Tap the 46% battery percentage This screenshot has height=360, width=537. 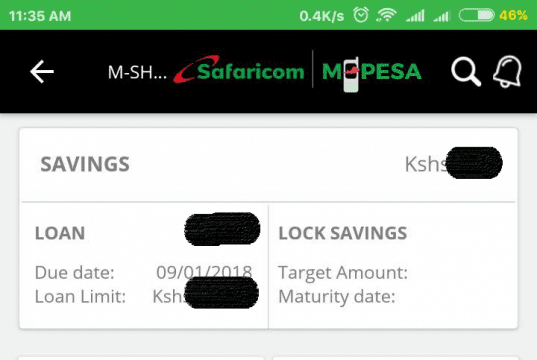(x=513, y=15)
